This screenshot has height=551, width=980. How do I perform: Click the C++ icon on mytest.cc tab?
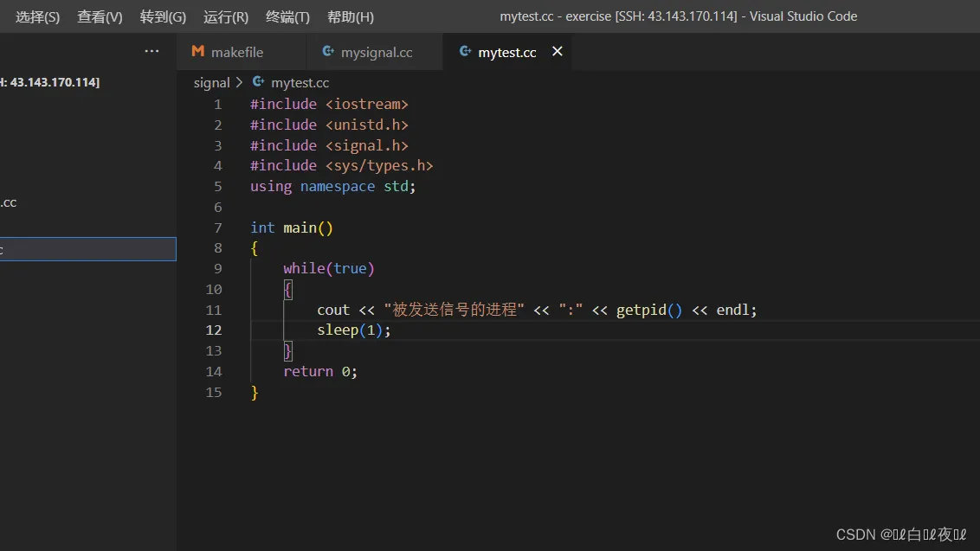tap(466, 52)
